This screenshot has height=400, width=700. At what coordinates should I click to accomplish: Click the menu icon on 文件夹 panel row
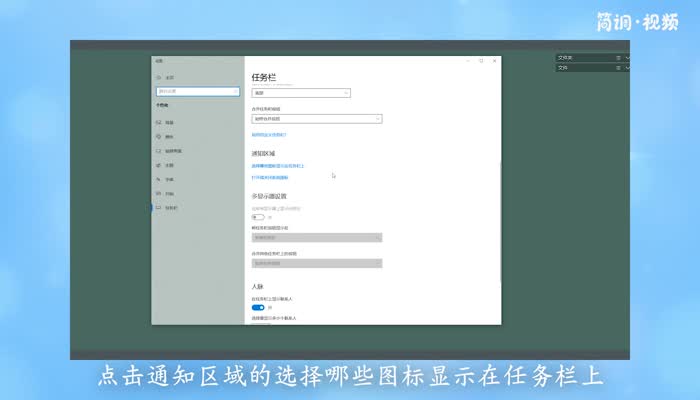[618, 58]
